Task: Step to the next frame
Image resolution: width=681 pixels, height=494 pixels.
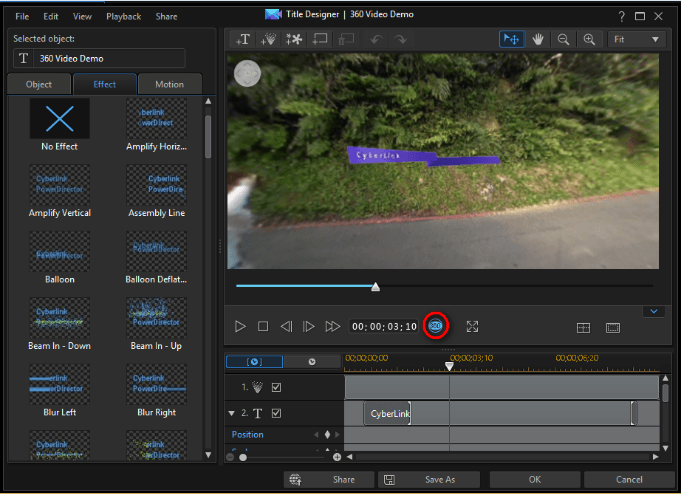Action: point(308,326)
